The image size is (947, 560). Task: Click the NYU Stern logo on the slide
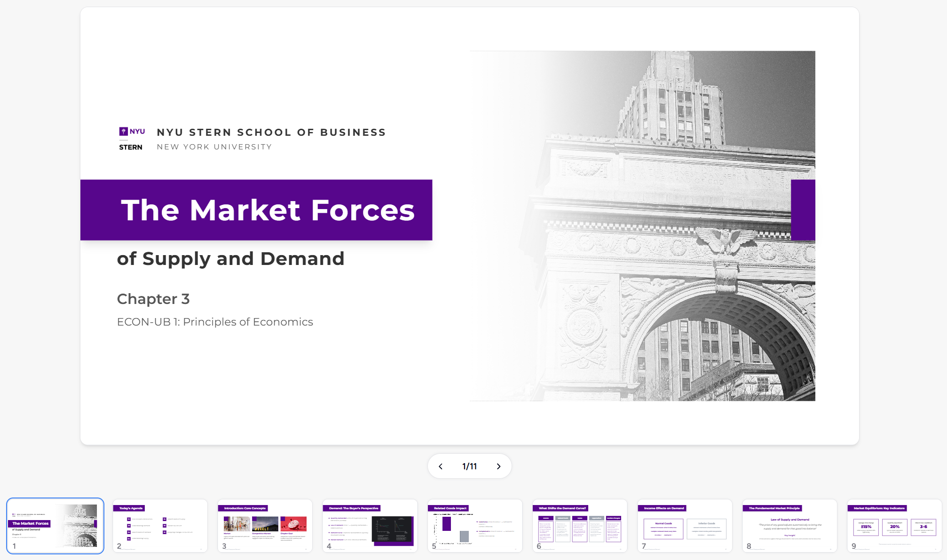coord(131,139)
